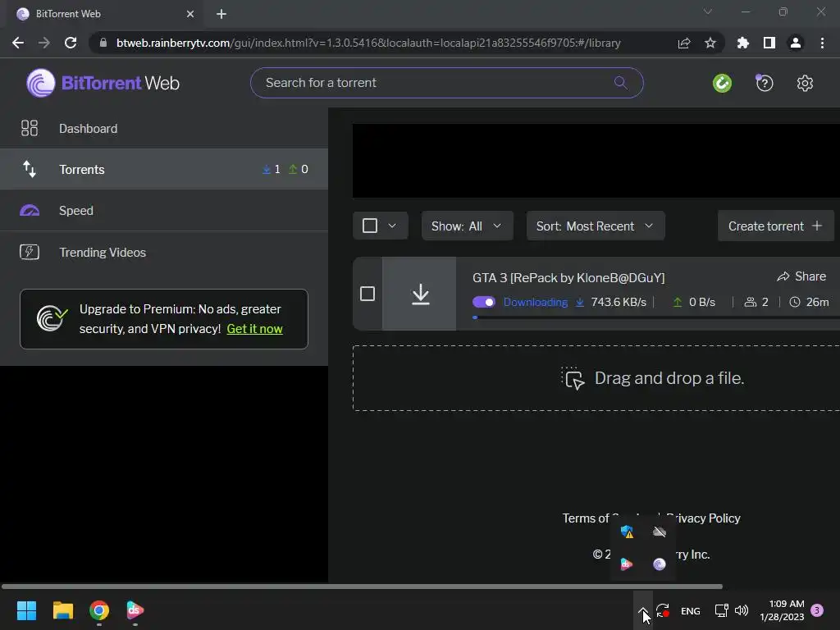The width and height of the screenshot is (840, 630).
Task: Click the BitTorrent Web logo
Action: [x=103, y=83]
